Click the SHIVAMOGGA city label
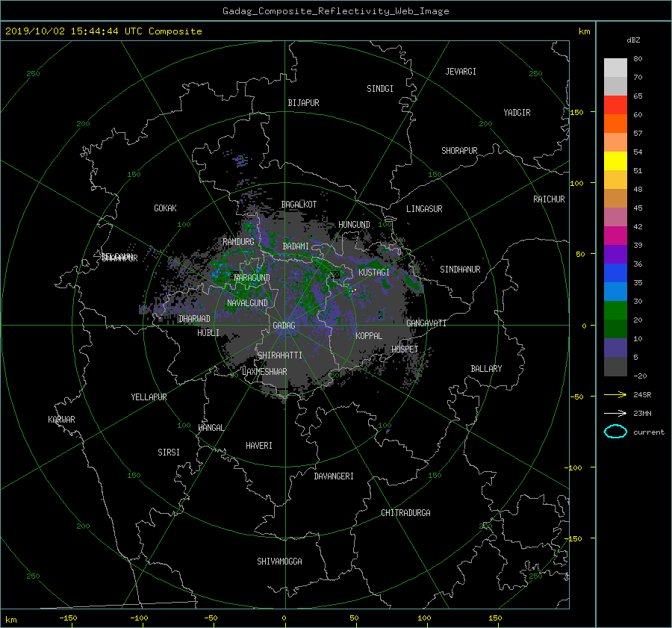The height and width of the screenshot is (628, 672). tap(279, 561)
